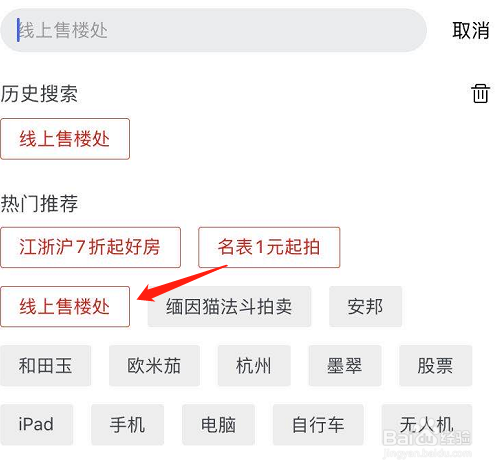500x471 pixels.
Task: Choose the 江浙沪7折起好房 recommendation
Action: [x=90, y=247]
